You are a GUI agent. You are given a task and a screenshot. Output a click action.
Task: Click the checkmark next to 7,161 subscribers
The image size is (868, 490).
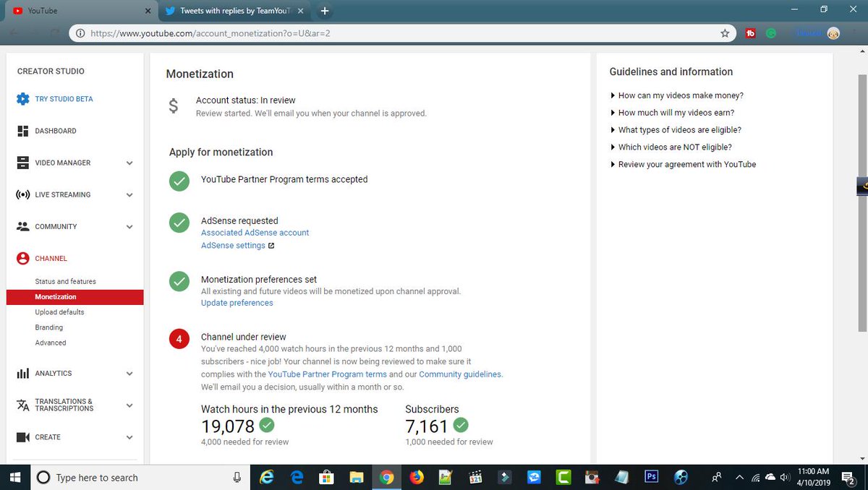click(x=460, y=424)
